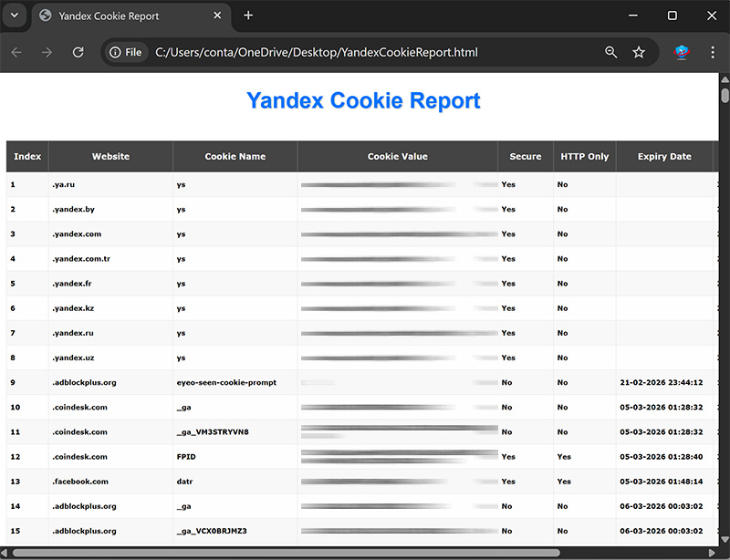
Task: Select the .facebook.com website cell
Action: [80, 482]
